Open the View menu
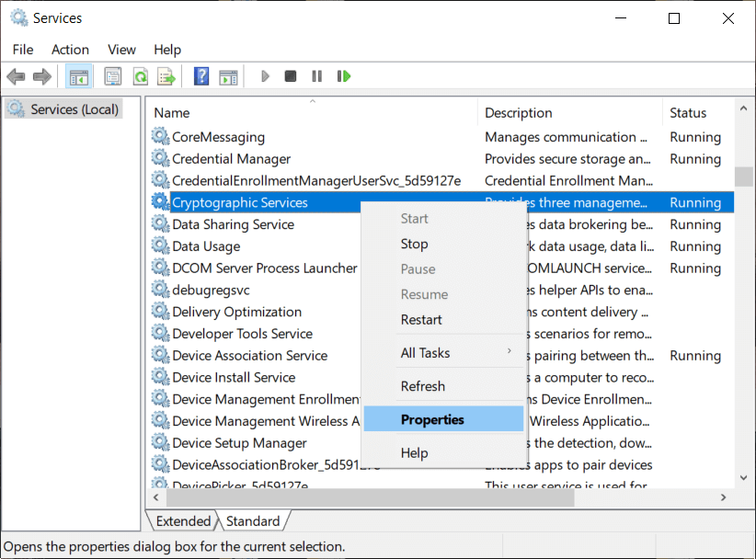 click(121, 50)
